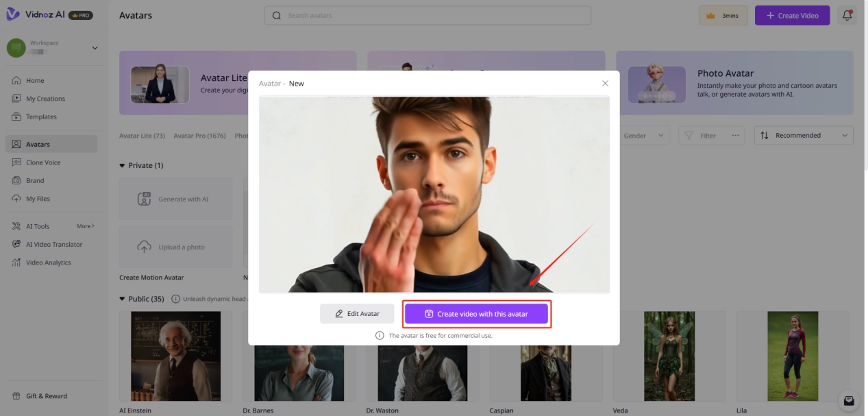Select the AI Einstein avatar thumbnail

(175, 356)
